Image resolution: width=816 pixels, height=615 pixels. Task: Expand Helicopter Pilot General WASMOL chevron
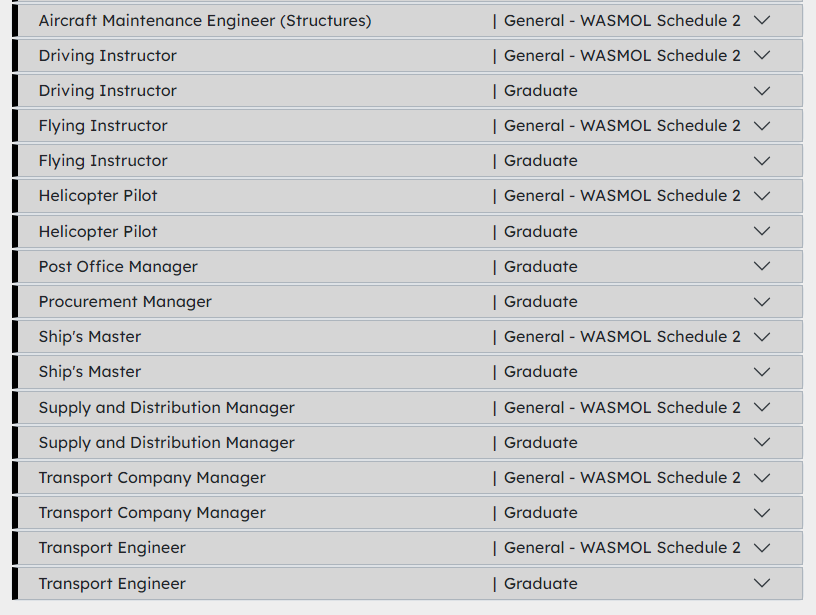tap(762, 196)
